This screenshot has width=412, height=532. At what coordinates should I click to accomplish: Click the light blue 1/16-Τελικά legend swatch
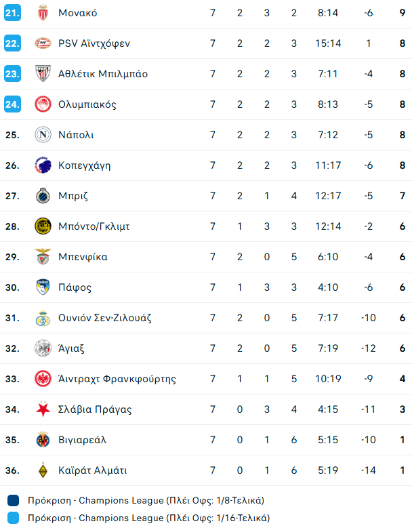[14, 518]
